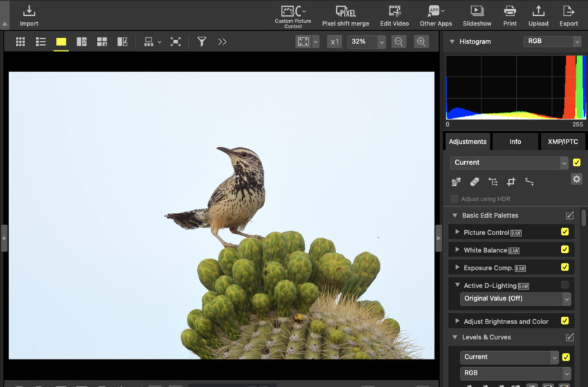Click the Import icon
Viewport: 588px width, 387px height.
pyautogui.click(x=29, y=12)
